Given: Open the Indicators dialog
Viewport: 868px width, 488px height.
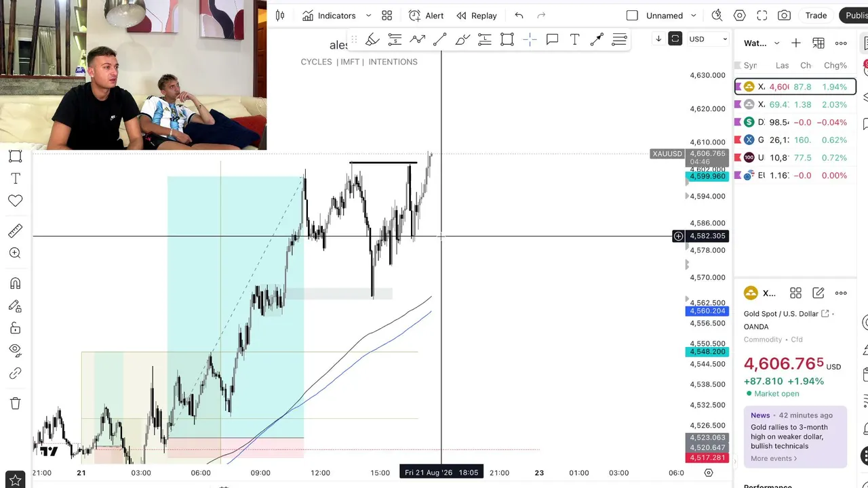Looking at the screenshot, I should click(x=329, y=16).
